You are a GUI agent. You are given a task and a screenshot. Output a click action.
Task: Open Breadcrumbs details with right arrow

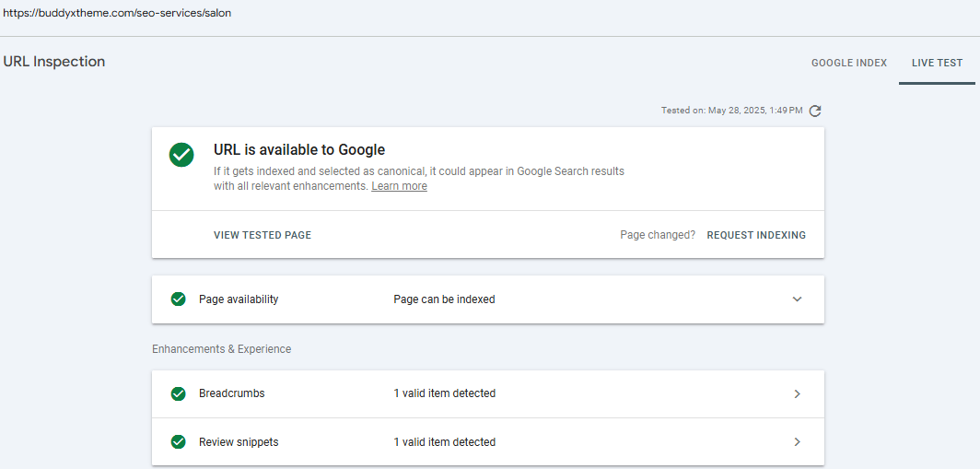pos(797,393)
